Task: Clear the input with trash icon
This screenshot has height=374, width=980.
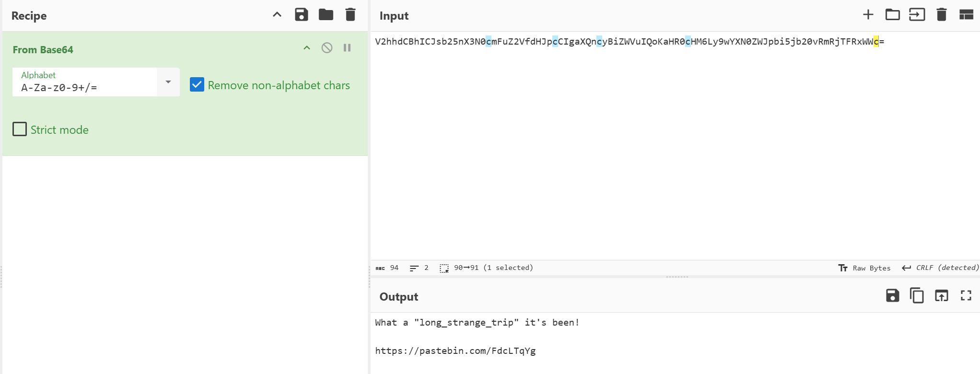Action: (941, 15)
